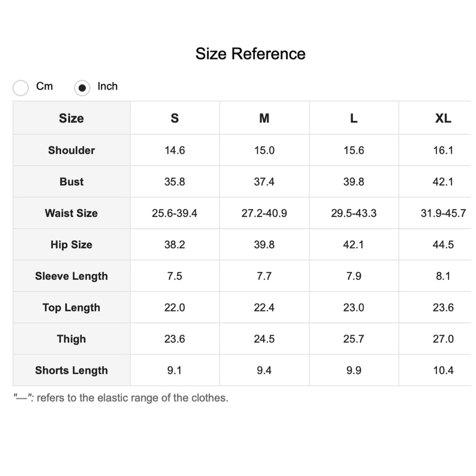The image size is (476, 476).
Task: Click the M size column header
Action: (264, 119)
